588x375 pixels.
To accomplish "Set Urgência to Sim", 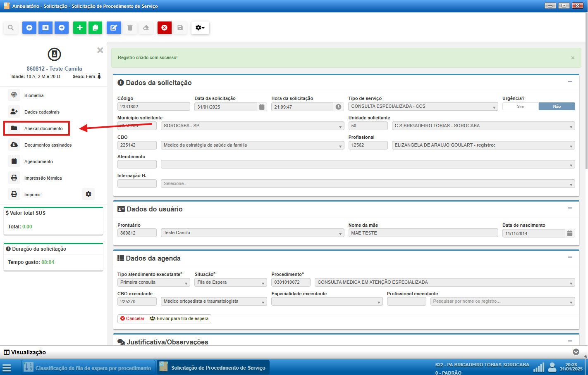I will click(520, 107).
